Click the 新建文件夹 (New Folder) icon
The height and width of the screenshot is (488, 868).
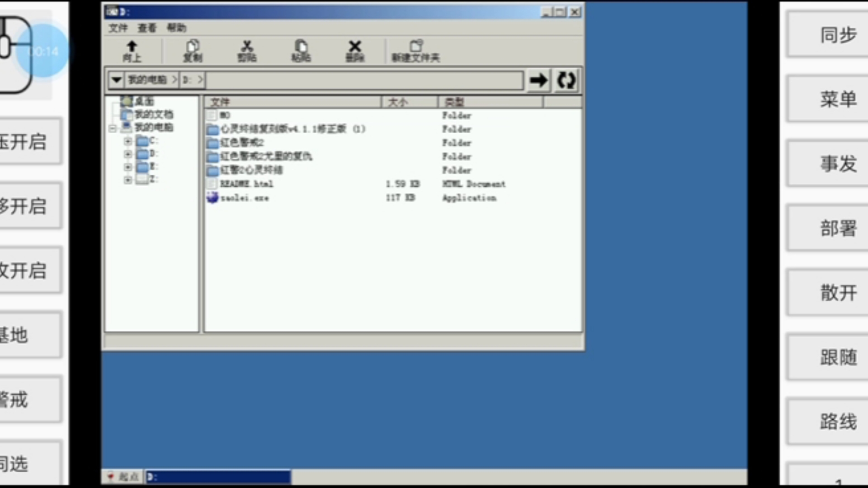[415, 51]
